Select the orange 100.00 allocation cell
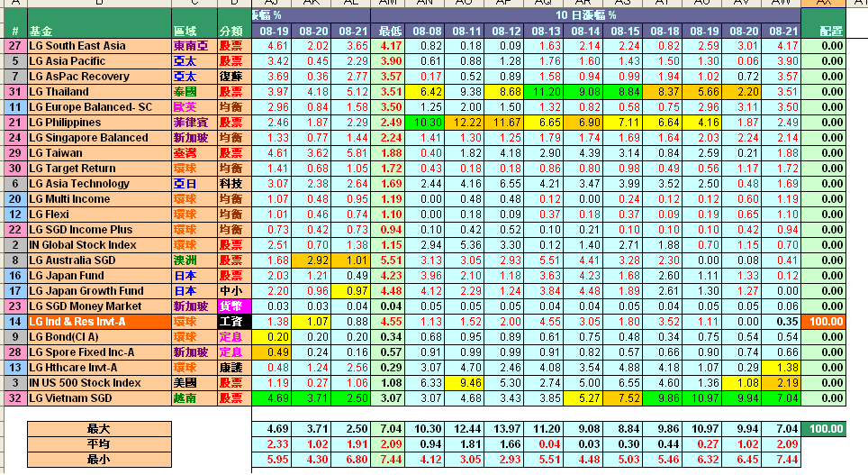 [x=824, y=322]
